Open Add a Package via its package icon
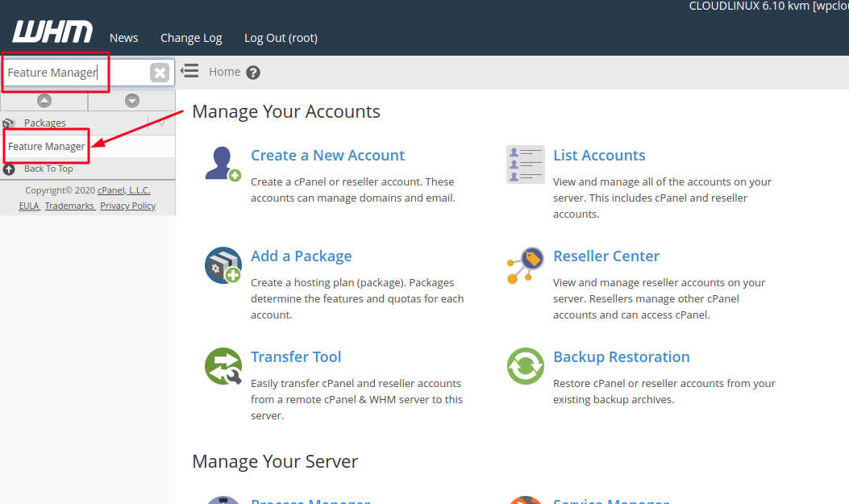Image resolution: width=849 pixels, height=504 pixels. [223, 264]
